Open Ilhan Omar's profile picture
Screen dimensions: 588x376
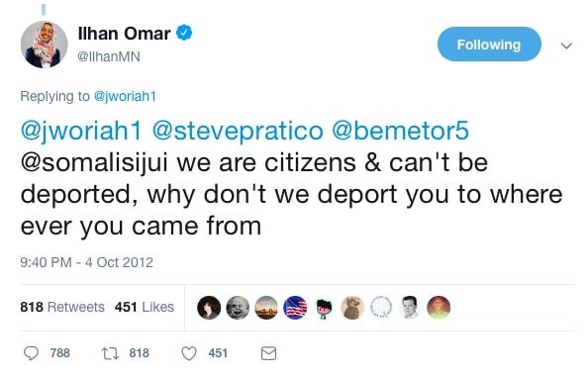coord(45,45)
